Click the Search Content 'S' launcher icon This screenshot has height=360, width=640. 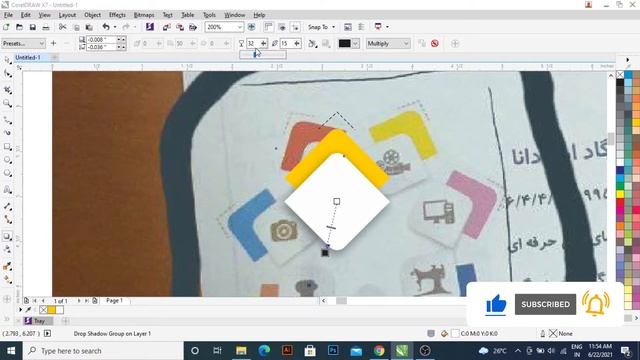(150, 27)
